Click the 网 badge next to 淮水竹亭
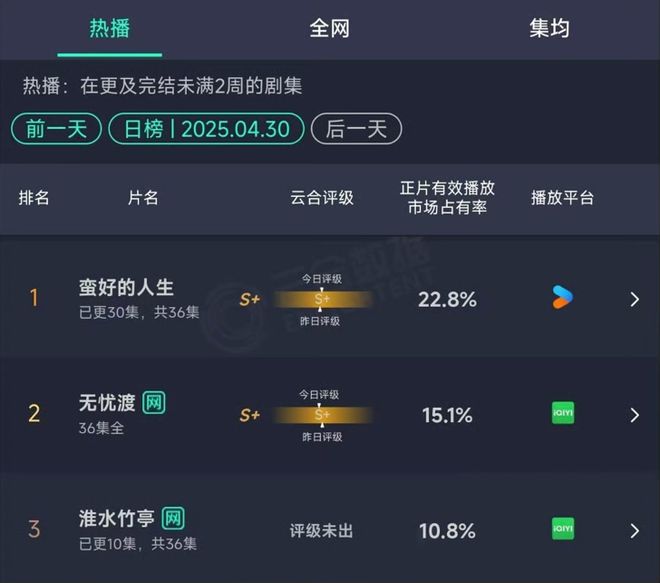The image size is (660, 583). pos(173,518)
